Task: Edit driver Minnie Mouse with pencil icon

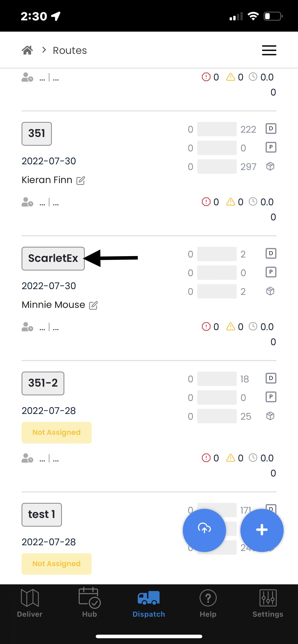Action: click(x=93, y=305)
